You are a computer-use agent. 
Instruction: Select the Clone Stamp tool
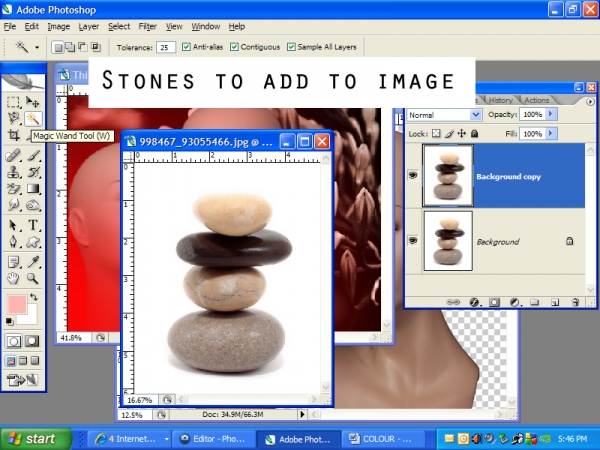click(x=13, y=172)
